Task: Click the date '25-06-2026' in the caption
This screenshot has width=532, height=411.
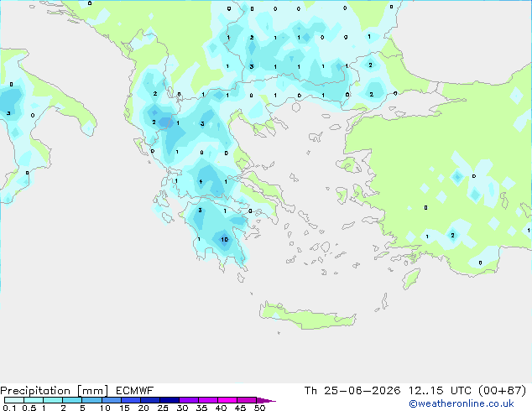Action: tap(362, 391)
